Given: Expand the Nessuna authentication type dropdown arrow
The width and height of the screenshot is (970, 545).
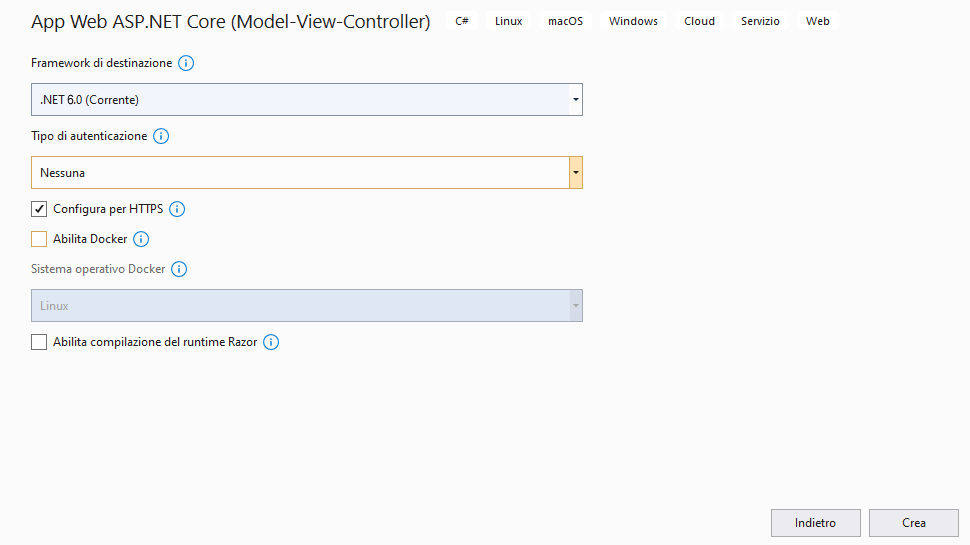Looking at the screenshot, I should click(x=575, y=173).
